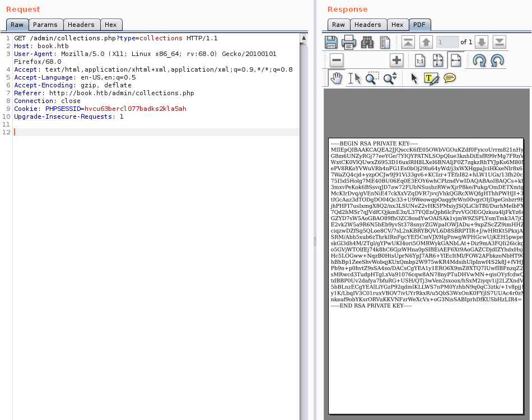Screen dimensions: 532x420
Task: Go to the previous PDF page
Action: click(426, 42)
